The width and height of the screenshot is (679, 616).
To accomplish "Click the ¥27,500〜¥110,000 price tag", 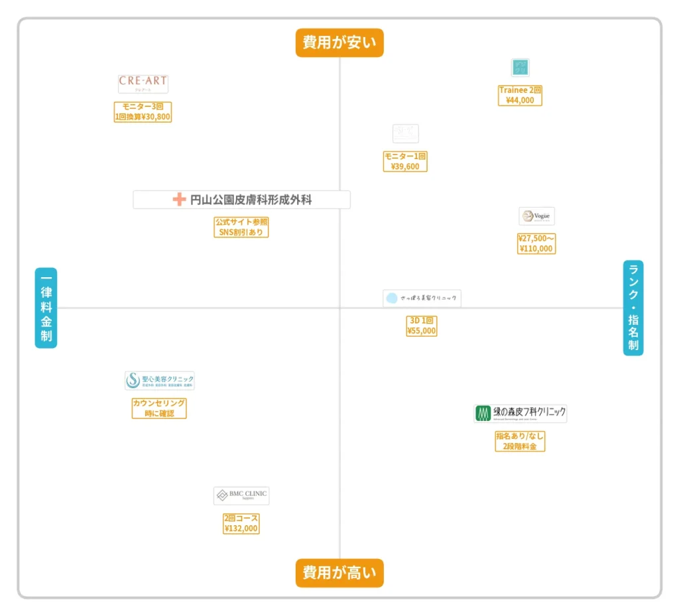I will click(536, 243).
